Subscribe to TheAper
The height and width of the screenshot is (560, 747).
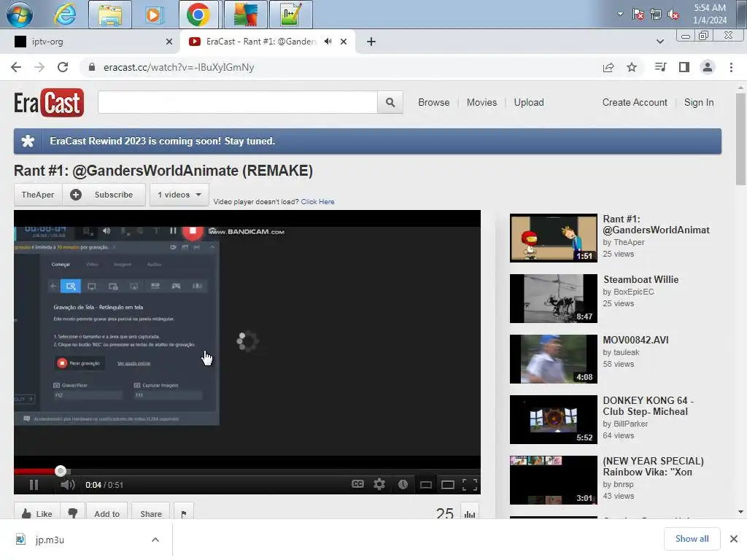coord(104,195)
